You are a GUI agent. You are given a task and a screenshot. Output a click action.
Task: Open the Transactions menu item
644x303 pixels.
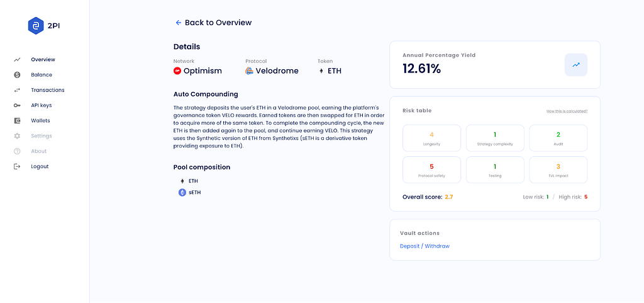point(48,90)
